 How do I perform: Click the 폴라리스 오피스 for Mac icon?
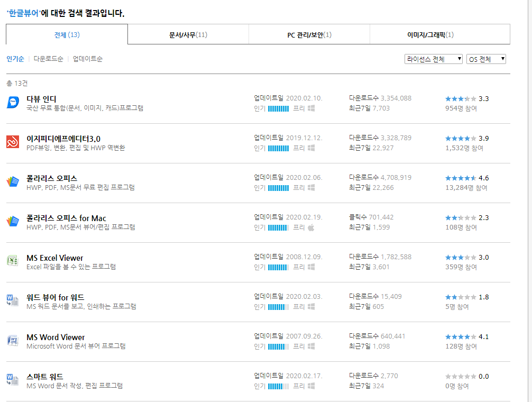(13, 221)
